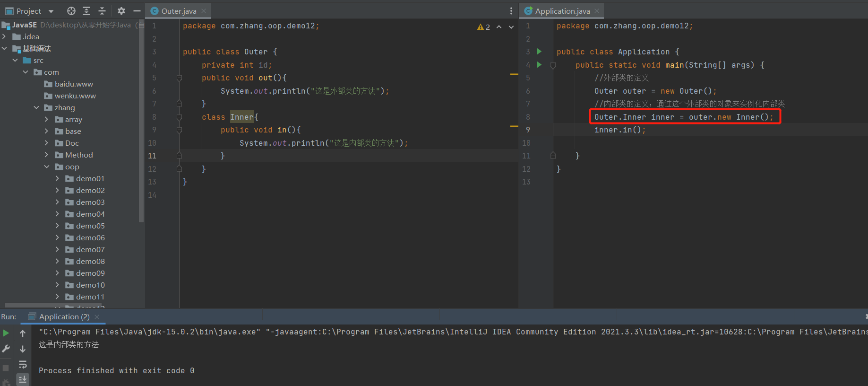The width and height of the screenshot is (868, 386).
Task: Switch to the Application.java tab
Action: tap(562, 11)
